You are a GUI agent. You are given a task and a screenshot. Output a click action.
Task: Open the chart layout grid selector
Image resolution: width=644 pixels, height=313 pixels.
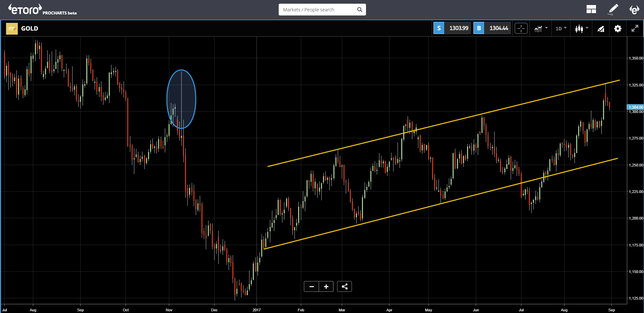point(591,9)
